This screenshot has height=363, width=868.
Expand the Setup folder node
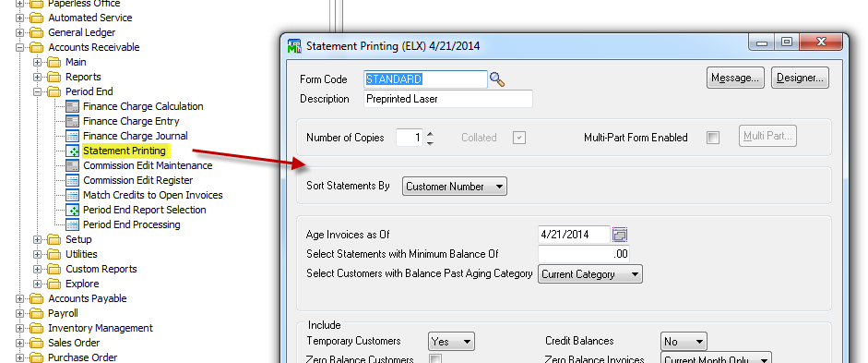tap(37, 239)
